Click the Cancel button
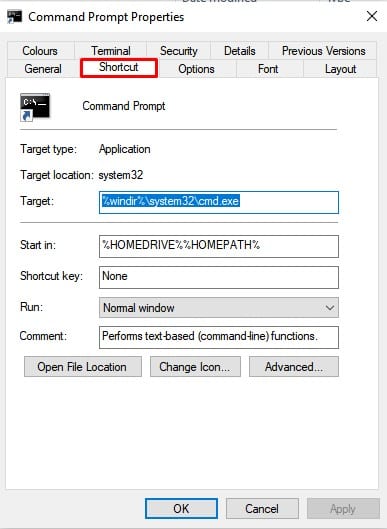 (x=262, y=508)
